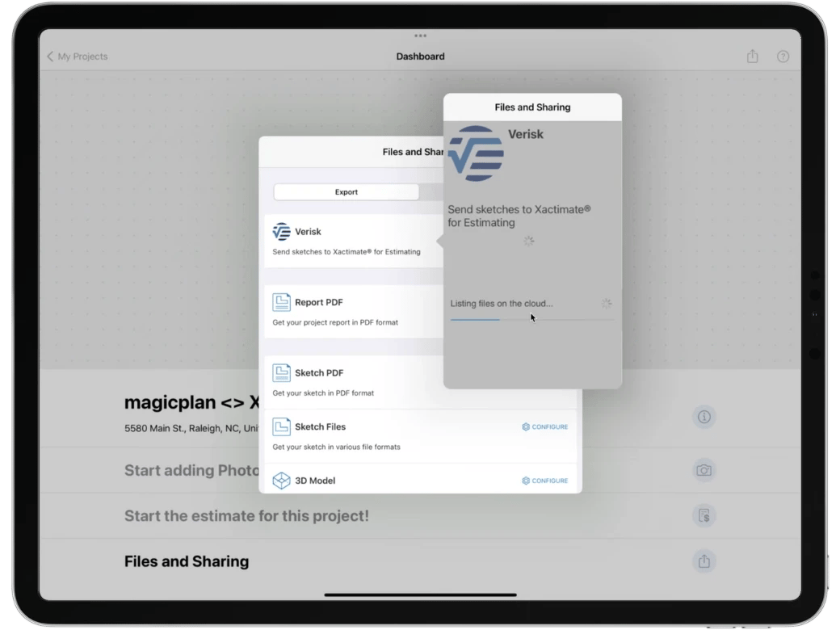Open the iPad multitasking menu dots
This screenshot has height=630, width=840.
(x=420, y=36)
